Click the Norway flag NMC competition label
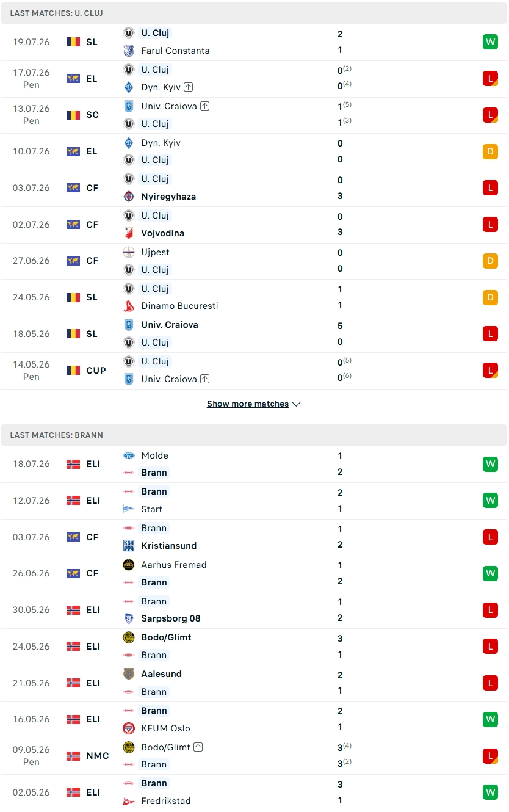The image size is (509, 812). pos(88,756)
